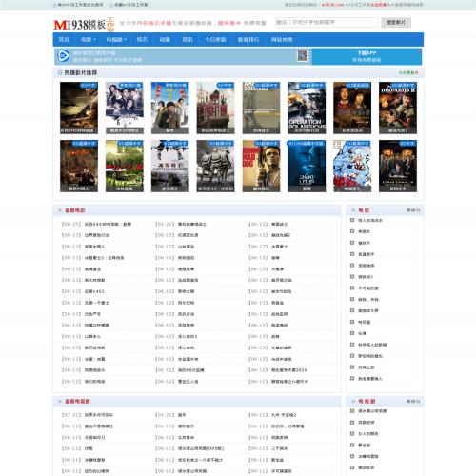This screenshot has width=476, height=476.
Task: Click the 最新电影 section heading
Action: click(75, 210)
